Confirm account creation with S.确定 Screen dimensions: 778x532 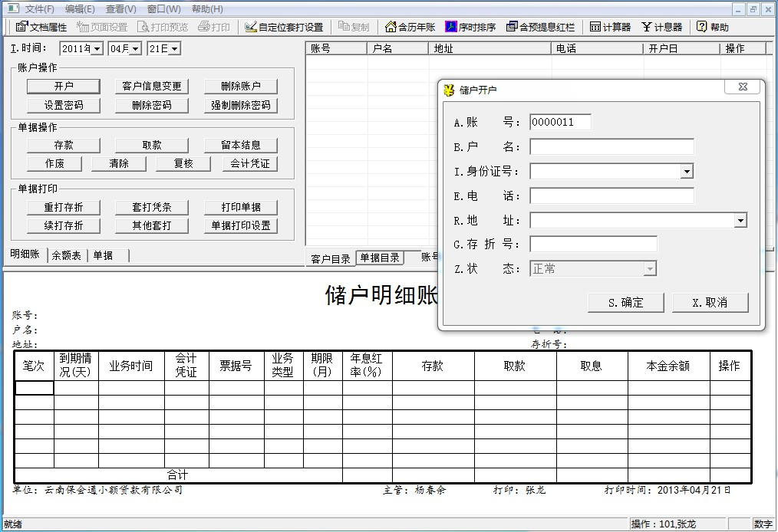[625, 302]
